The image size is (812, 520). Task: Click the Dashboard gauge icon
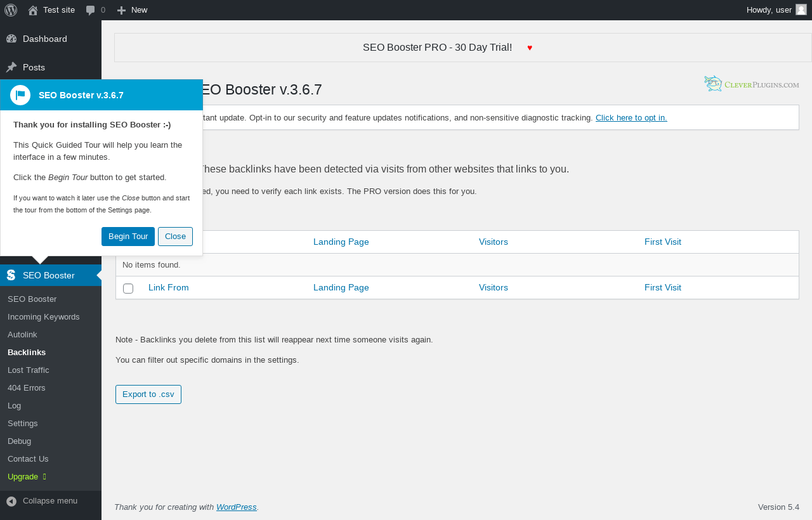click(11, 39)
